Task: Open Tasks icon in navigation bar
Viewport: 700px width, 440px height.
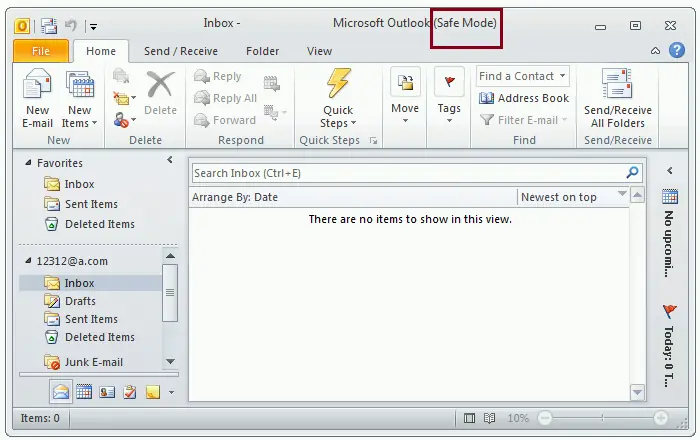Action: pyautogui.click(x=129, y=392)
